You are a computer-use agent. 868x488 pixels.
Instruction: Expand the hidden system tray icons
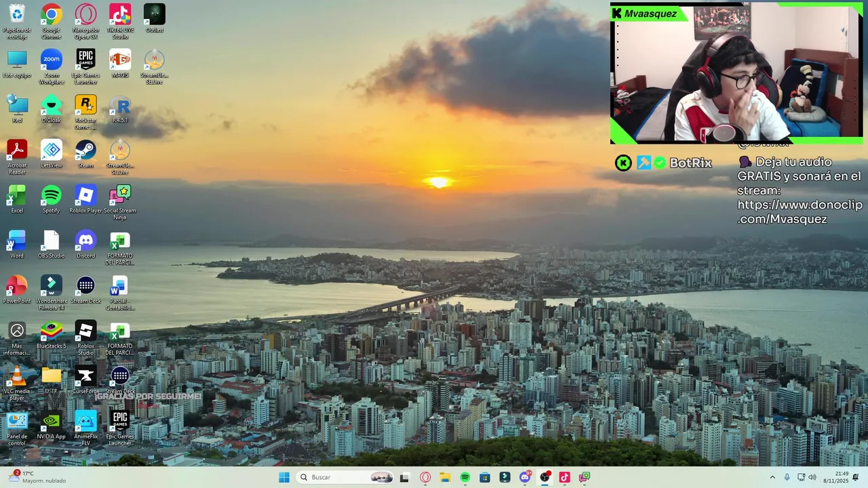pos(772,477)
